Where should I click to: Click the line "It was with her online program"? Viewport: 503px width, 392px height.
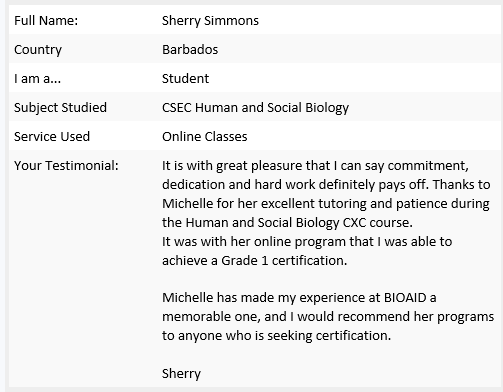[x=307, y=242]
